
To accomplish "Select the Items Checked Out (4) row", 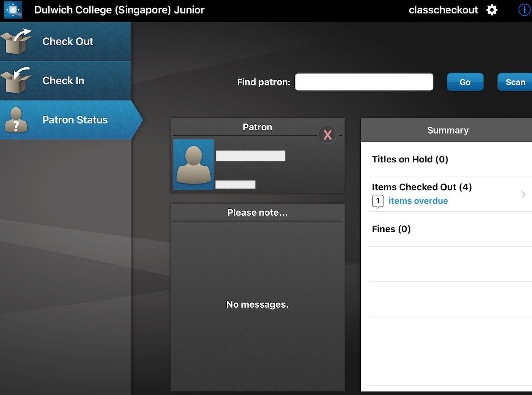I will pos(450,194).
